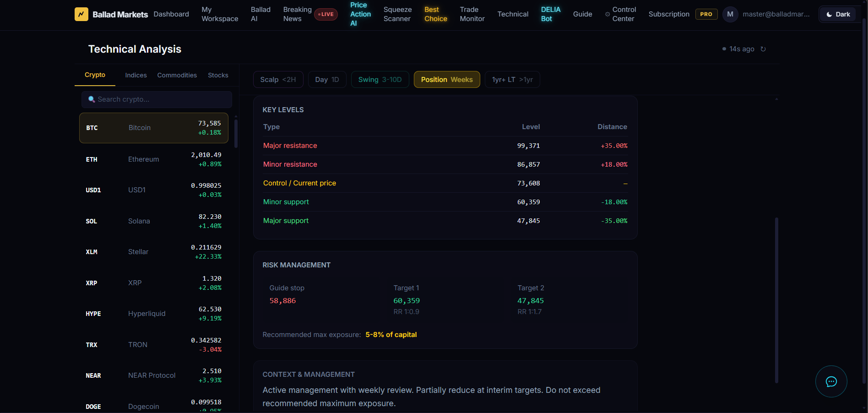Image resolution: width=868 pixels, height=413 pixels.
Task: Select the Position Weeks timeframe
Action: 447,80
